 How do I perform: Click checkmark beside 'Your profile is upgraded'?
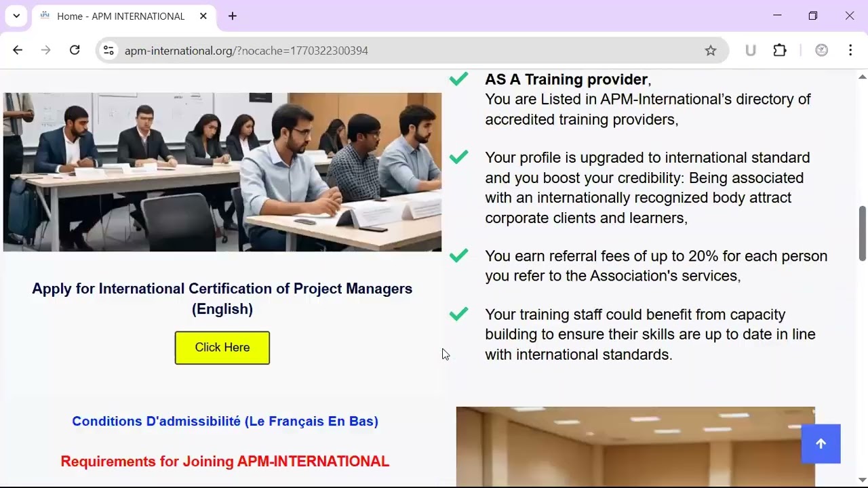(459, 157)
